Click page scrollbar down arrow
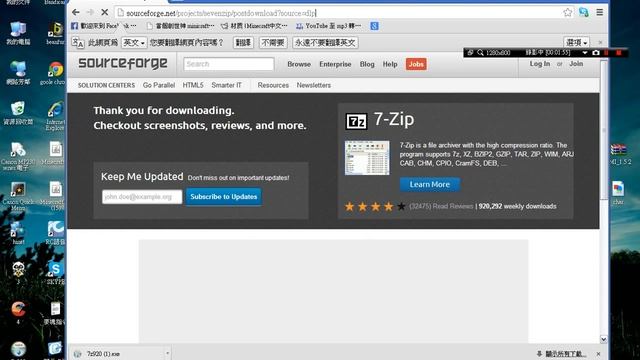640x360 pixels. 604,339
